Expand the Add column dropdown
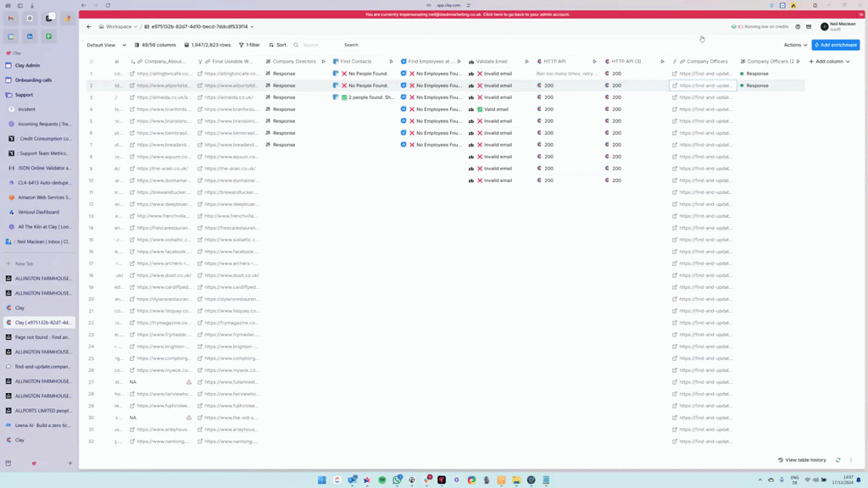The height and width of the screenshot is (488, 868). tap(830, 62)
